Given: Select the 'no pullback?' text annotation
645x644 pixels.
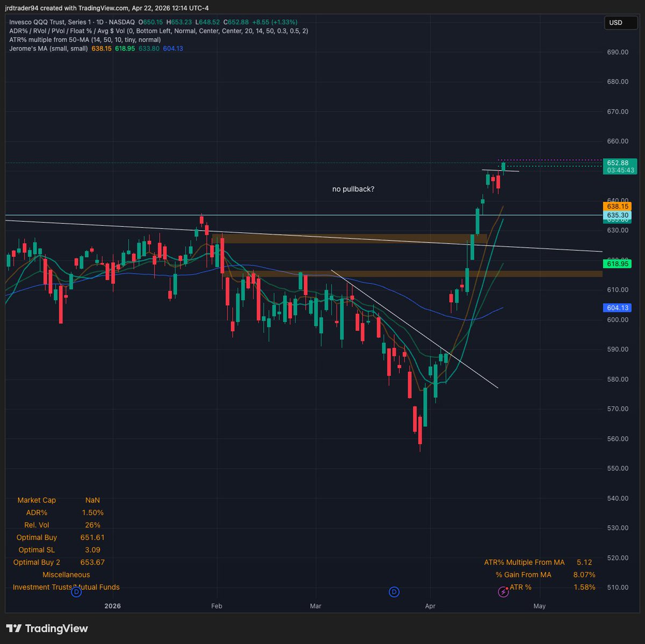Looking at the screenshot, I should [x=353, y=189].
